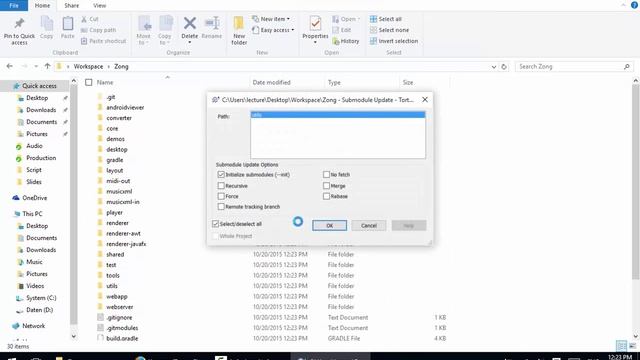Enable the Recursive checkbox
Image resolution: width=640 pixels, height=360 pixels.
coord(221,185)
